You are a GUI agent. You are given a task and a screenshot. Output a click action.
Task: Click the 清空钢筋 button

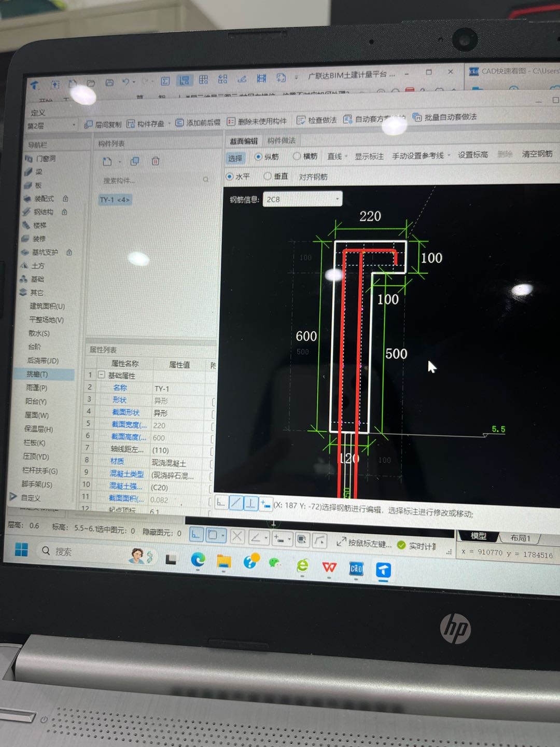tap(537, 154)
